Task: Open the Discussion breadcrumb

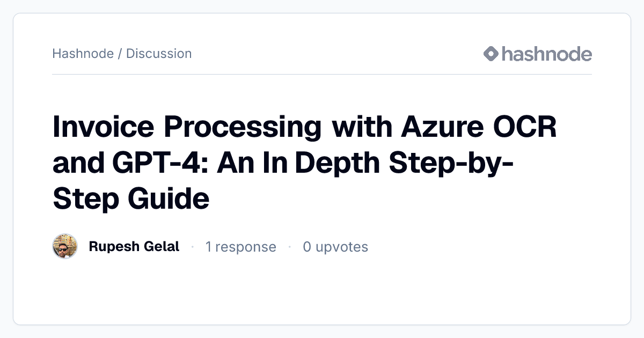Action: (159, 54)
